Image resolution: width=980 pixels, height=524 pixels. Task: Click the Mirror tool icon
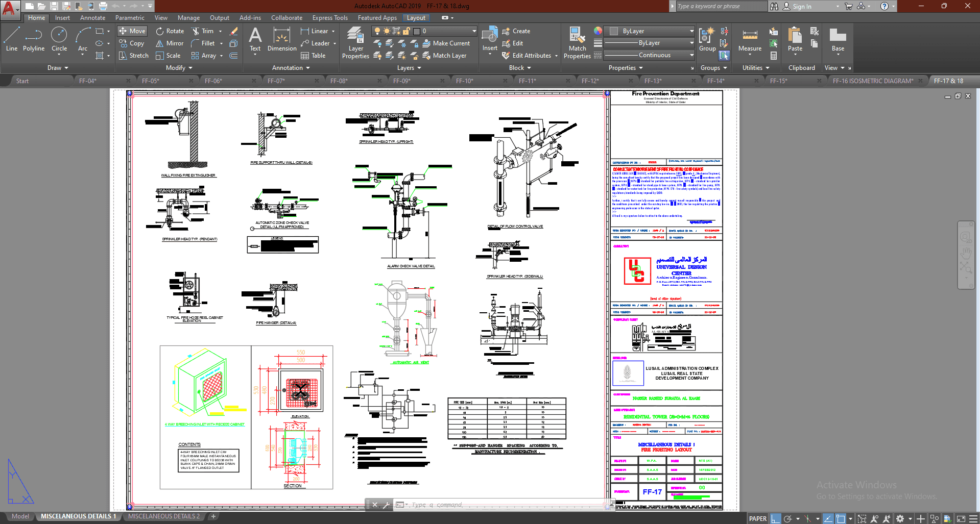click(x=160, y=43)
